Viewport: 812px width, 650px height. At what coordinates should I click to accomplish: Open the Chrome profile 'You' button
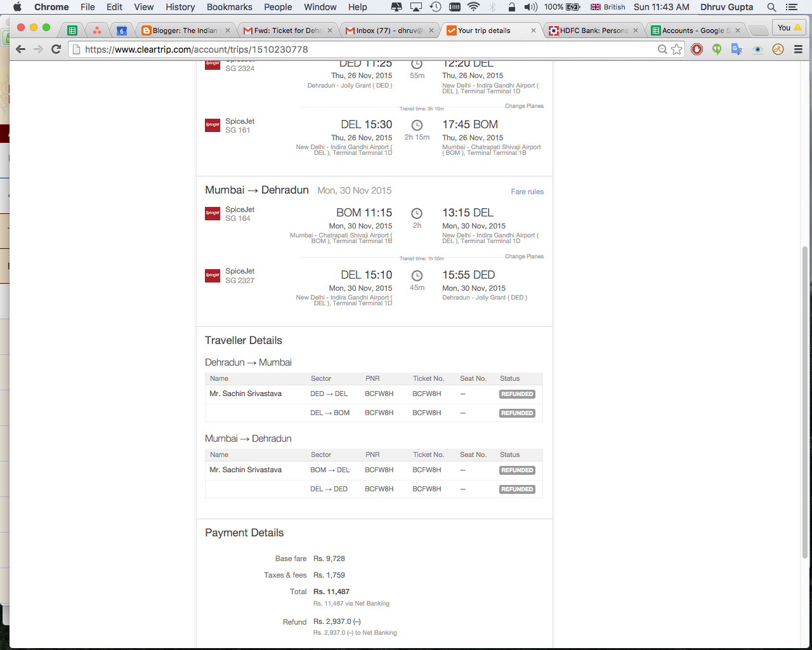point(789,27)
